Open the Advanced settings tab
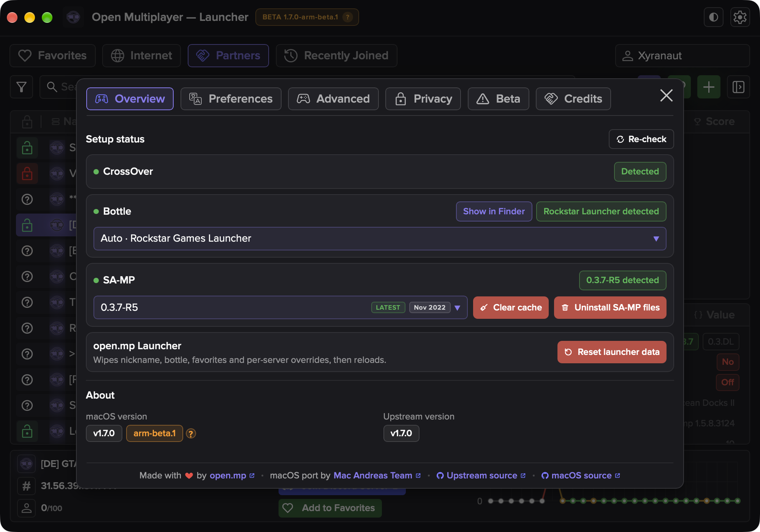The width and height of the screenshot is (760, 532). (x=333, y=99)
